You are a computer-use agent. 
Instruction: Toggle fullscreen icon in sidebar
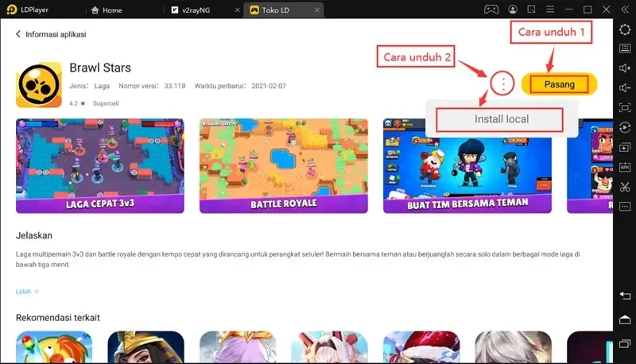625,107
